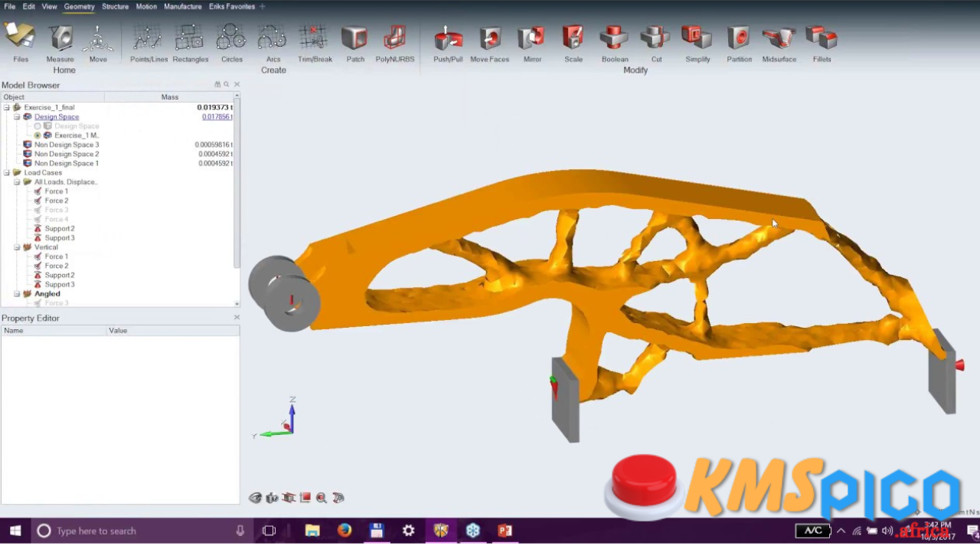The height and width of the screenshot is (559, 980).
Task: Launch Firefox from the taskbar
Action: tap(345, 531)
